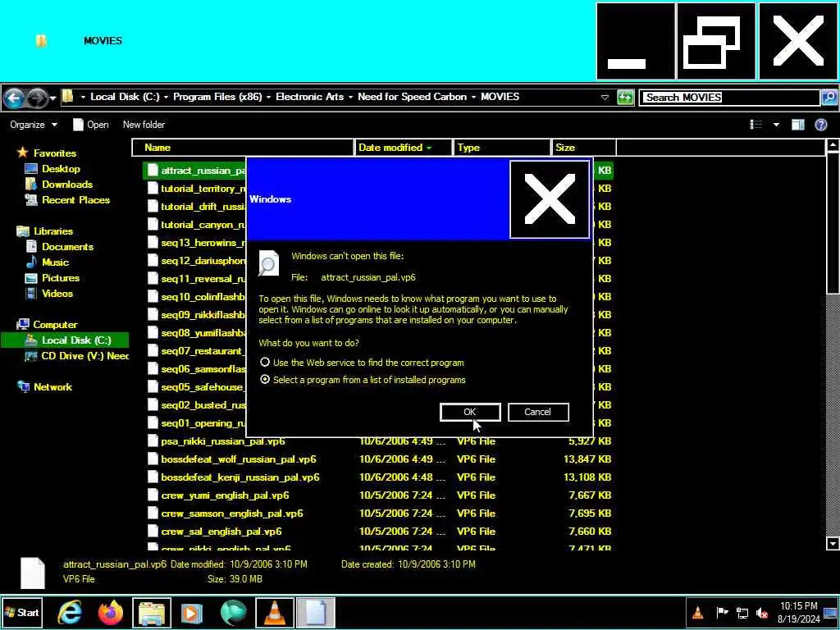Select the Videos library
This screenshot has height=630, width=840.
[57, 294]
